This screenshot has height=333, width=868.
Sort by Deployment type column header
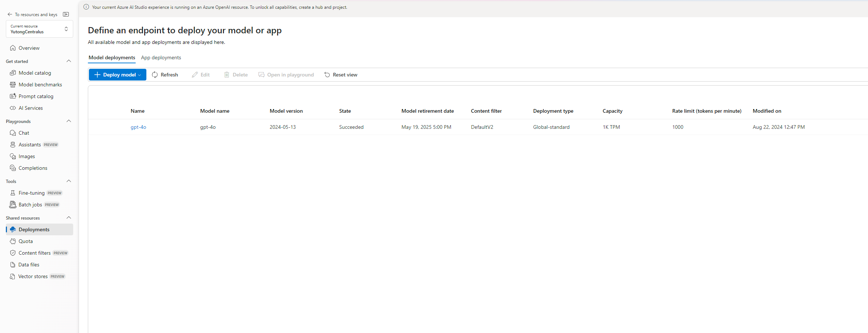(553, 111)
